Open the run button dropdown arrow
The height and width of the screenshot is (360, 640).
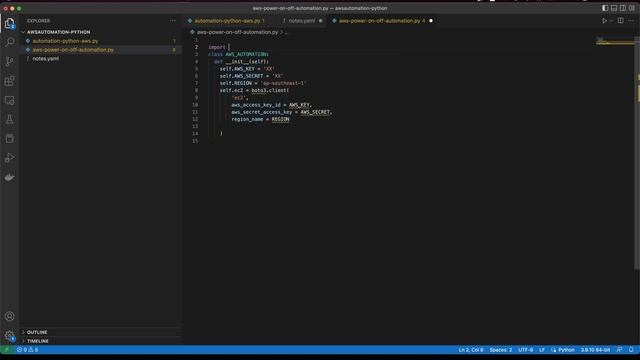611,21
